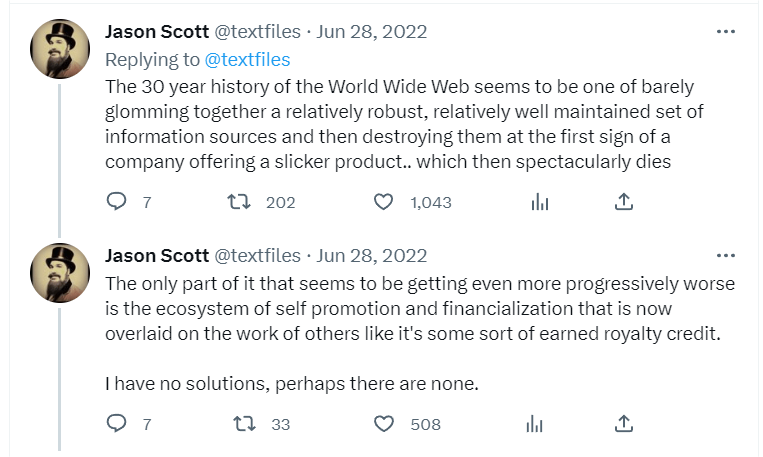Click Jason Scott's avatar on second tweet
The height and width of the screenshot is (457, 763).
point(61,273)
